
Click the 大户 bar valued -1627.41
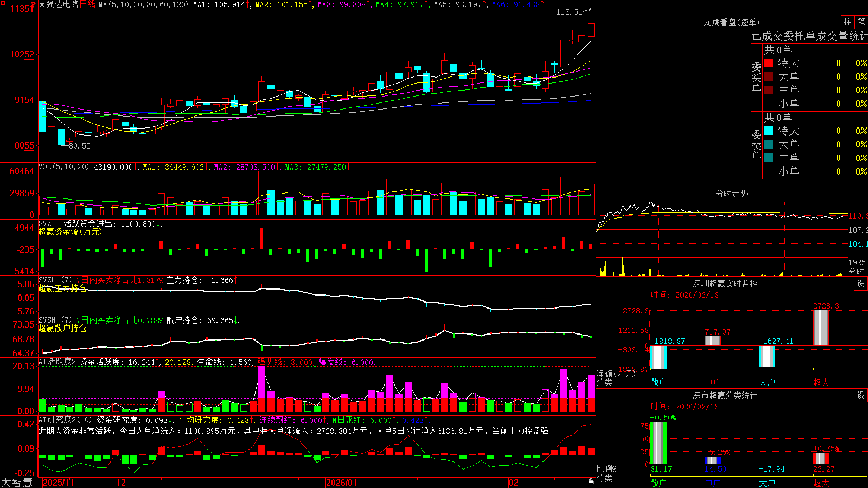pos(767,356)
